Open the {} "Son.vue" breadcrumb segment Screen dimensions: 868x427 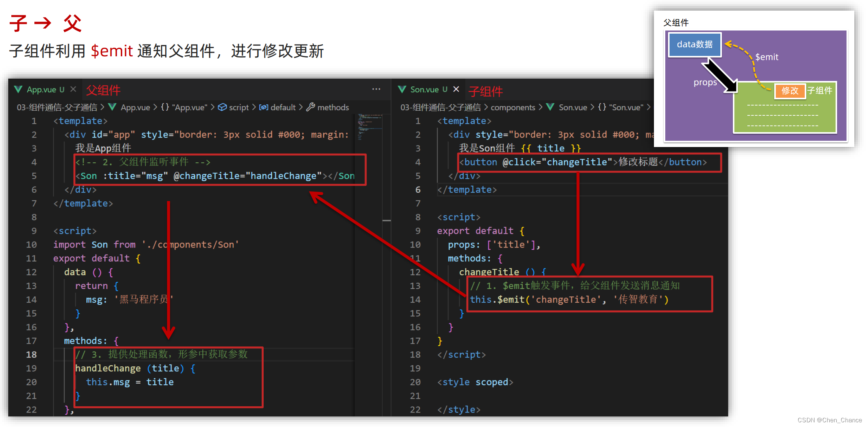pos(621,107)
